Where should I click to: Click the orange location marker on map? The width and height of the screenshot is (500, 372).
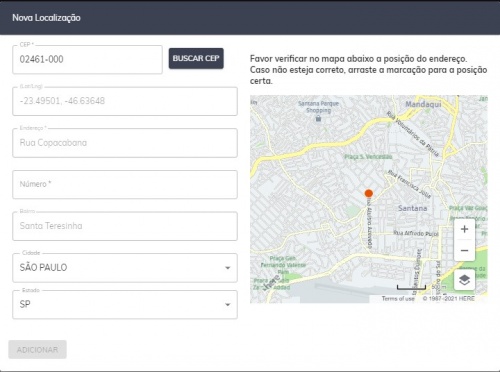(368, 193)
